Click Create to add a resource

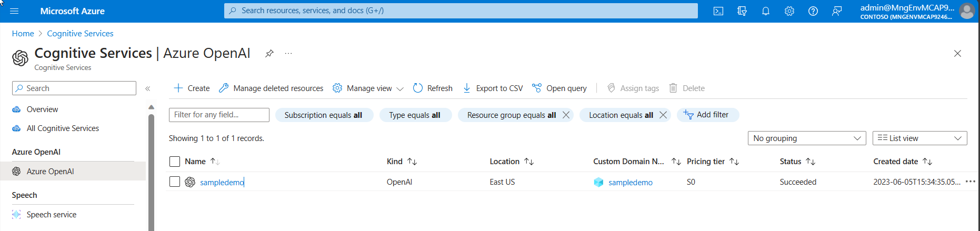tap(192, 88)
